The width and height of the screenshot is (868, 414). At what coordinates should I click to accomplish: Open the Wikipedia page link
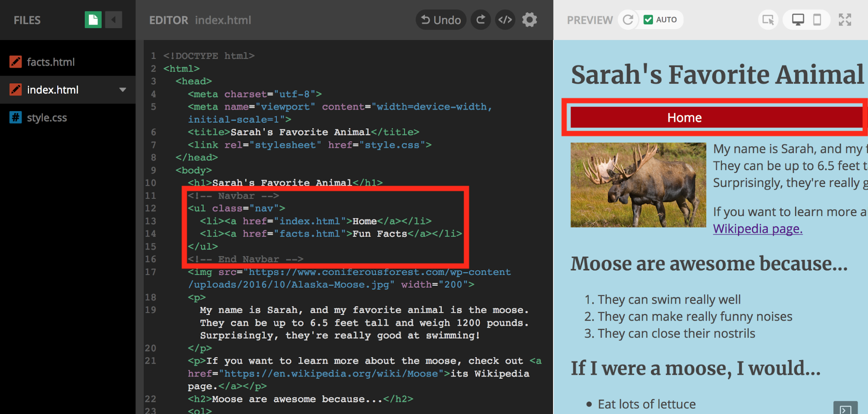tap(757, 229)
